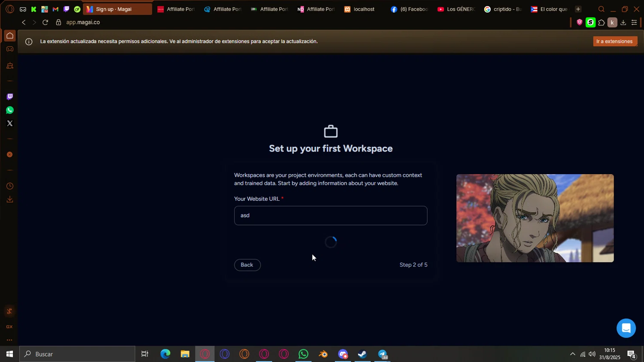
Task: Click the Set up your first Workspace heading
Action: (331, 148)
